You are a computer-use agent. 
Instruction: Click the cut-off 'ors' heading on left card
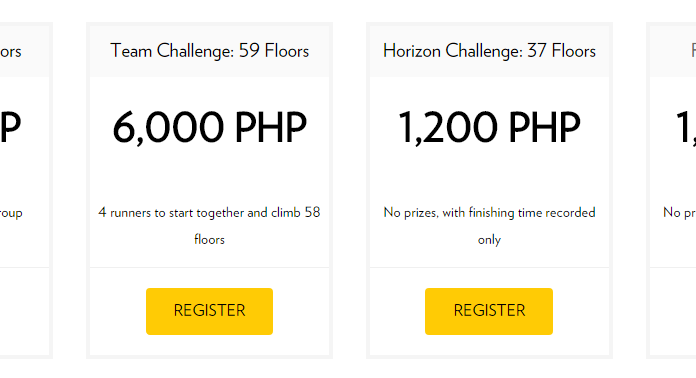tap(11, 51)
